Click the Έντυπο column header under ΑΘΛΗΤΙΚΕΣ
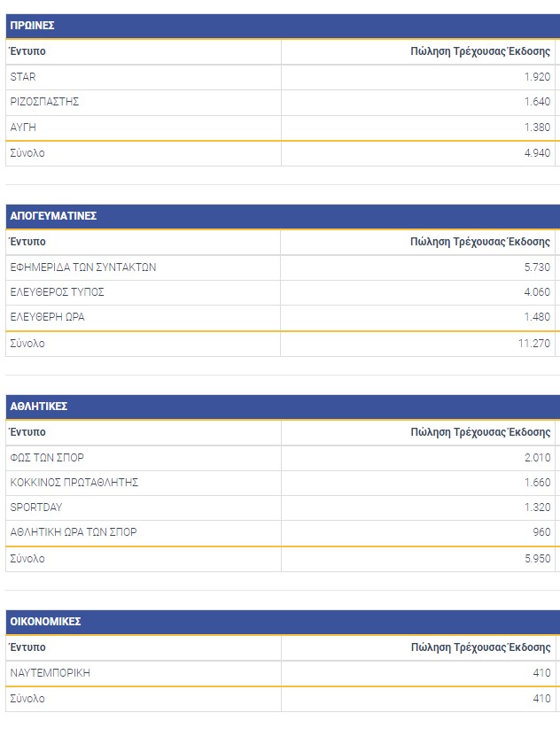 pyautogui.click(x=27, y=432)
